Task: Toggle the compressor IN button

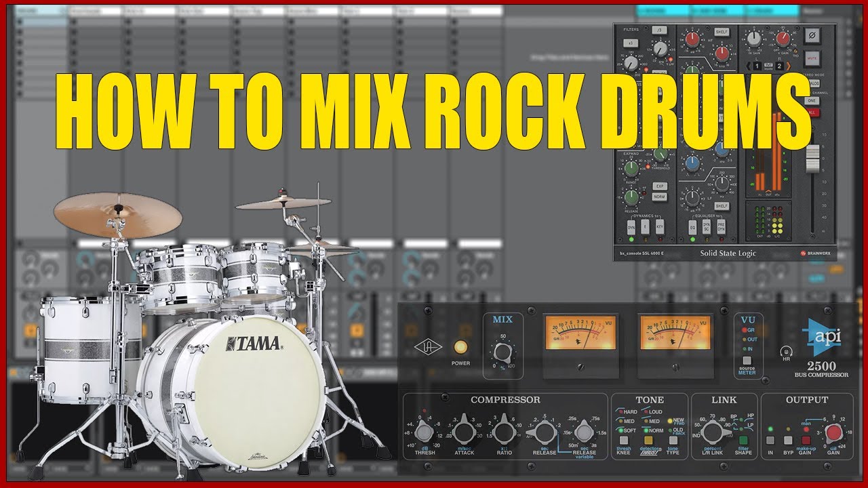Action: point(770,440)
